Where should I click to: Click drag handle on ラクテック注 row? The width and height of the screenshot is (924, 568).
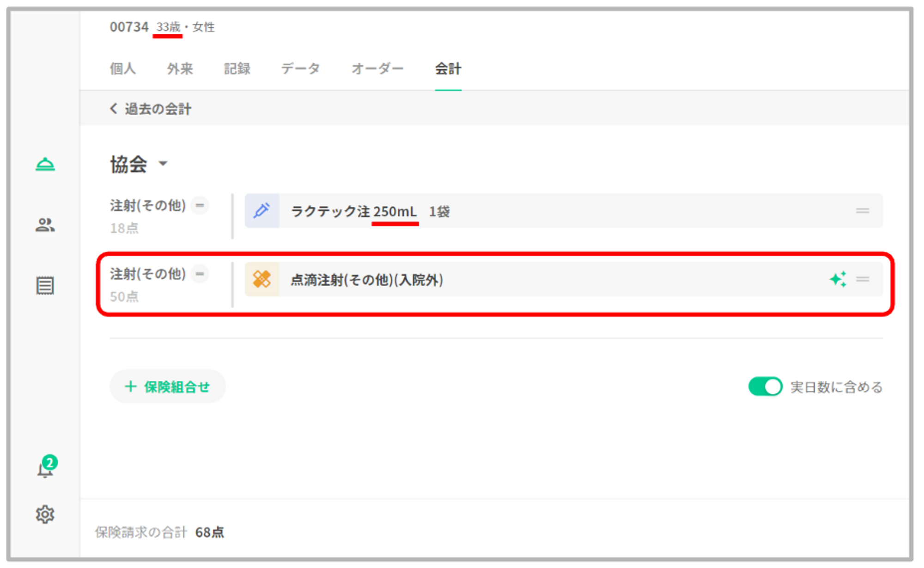point(862,211)
